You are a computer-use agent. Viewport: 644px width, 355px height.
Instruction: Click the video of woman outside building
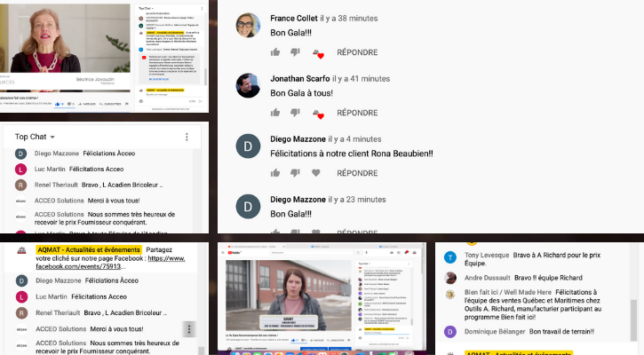289,295
